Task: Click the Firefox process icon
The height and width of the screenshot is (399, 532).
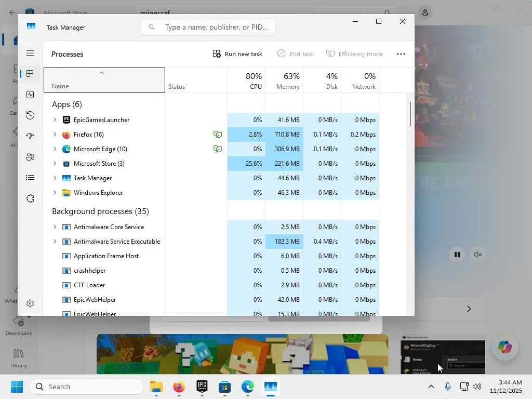Action: pos(66,135)
